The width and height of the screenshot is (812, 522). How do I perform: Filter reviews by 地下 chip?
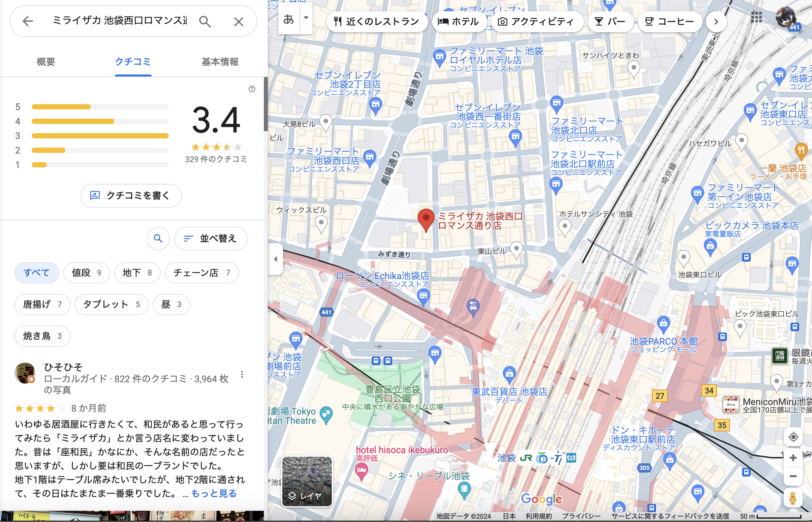tap(137, 273)
